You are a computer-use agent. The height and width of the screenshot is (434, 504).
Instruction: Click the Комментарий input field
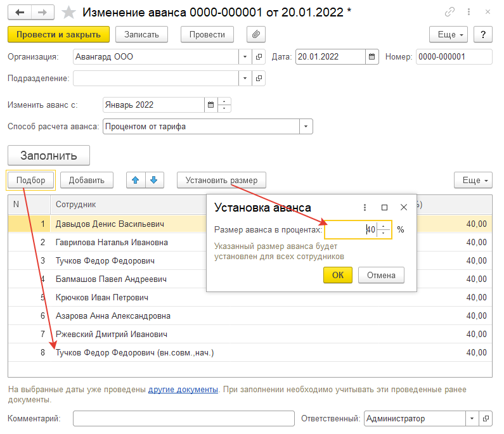pos(184,419)
